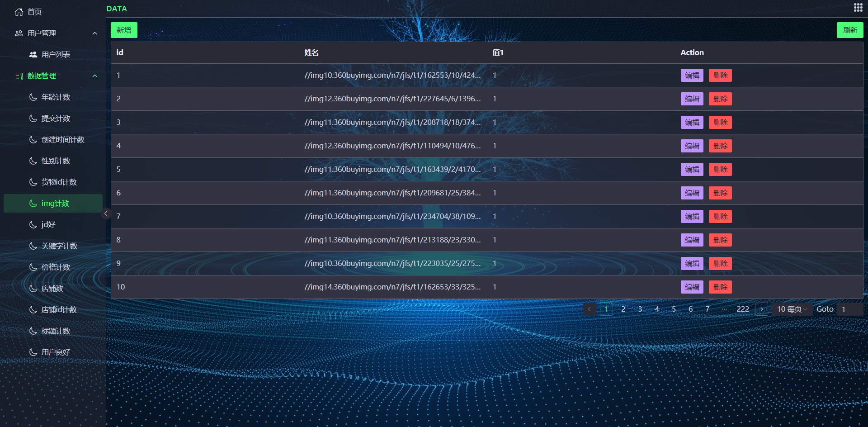Open the 10 每页 page size dropdown
The width and height of the screenshot is (868, 427).
click(791, 309)
